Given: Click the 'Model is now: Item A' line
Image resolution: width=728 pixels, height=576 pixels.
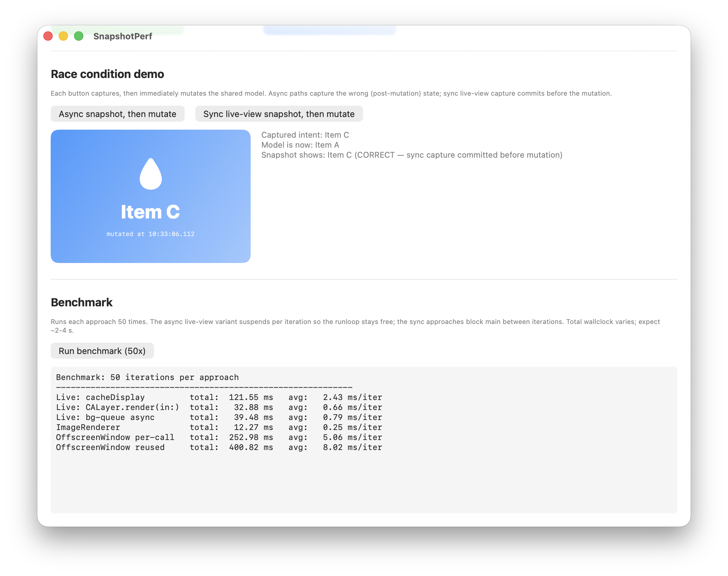Looking at the screenshot, I should click(x=300, y=145).
